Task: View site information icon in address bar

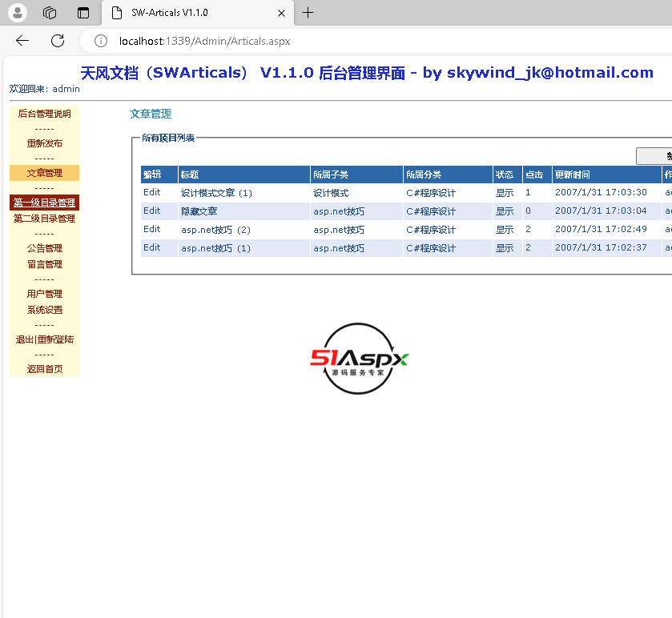Action: pyautogui.click(x=101, y=41)
